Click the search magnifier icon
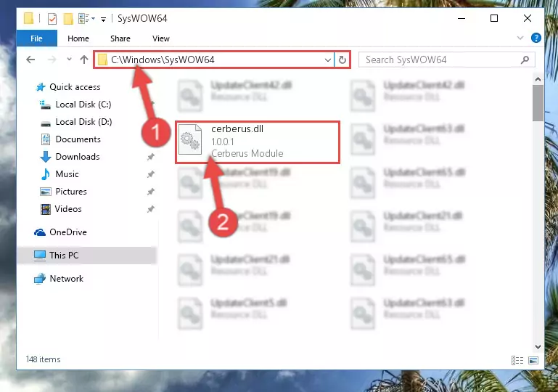558x392 pixels. [x=525, y=60]
